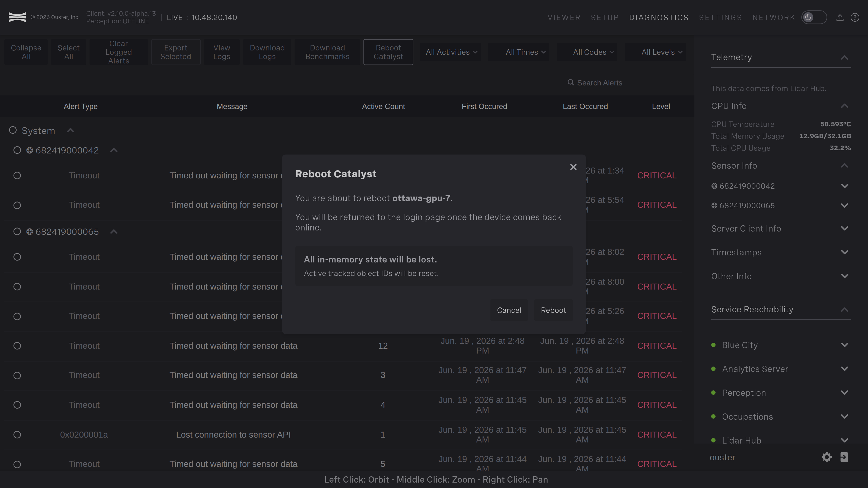Open the Network tab
This screenshot has height=488, width=868.
(774, 18)
